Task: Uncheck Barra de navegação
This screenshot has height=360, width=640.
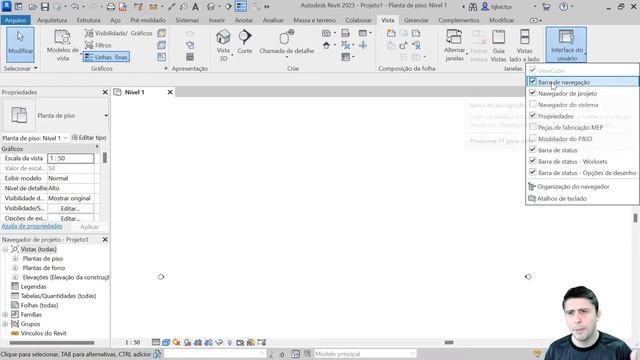Action: pos(532,82)
